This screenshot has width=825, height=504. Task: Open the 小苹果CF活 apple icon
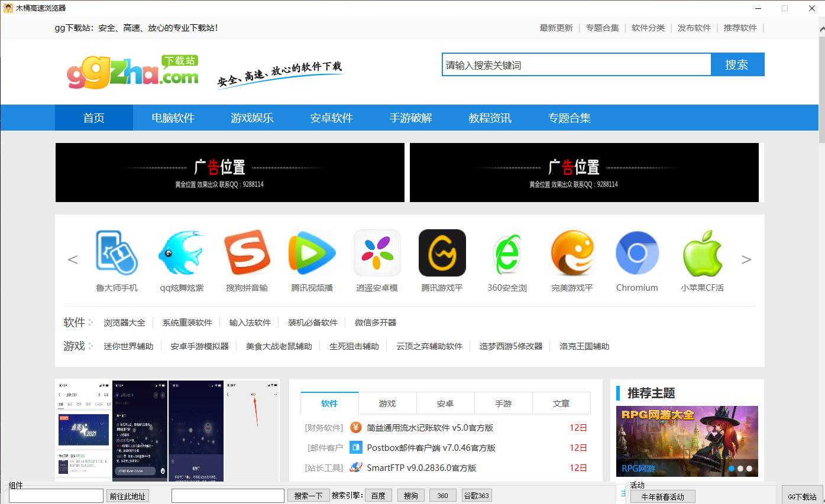tap(702, 253)
